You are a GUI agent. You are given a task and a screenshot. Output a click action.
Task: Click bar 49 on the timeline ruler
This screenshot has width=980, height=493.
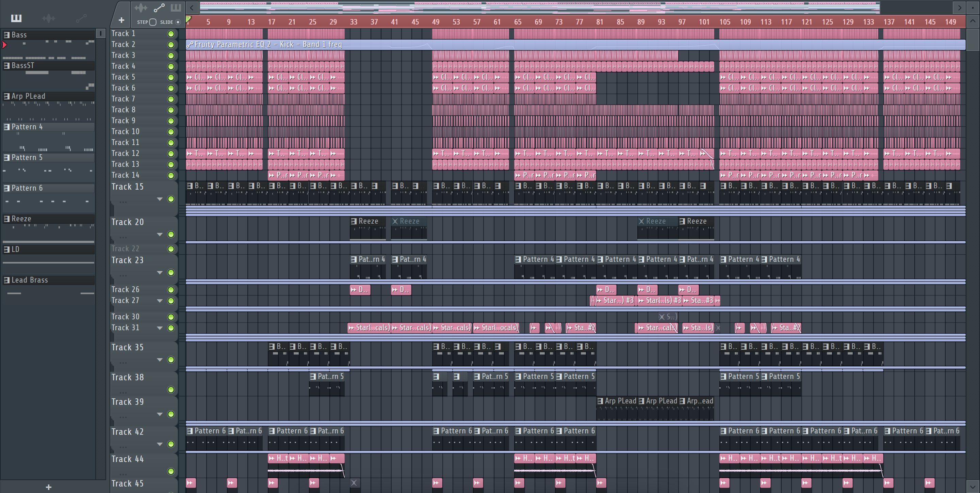tap(436, 22)
